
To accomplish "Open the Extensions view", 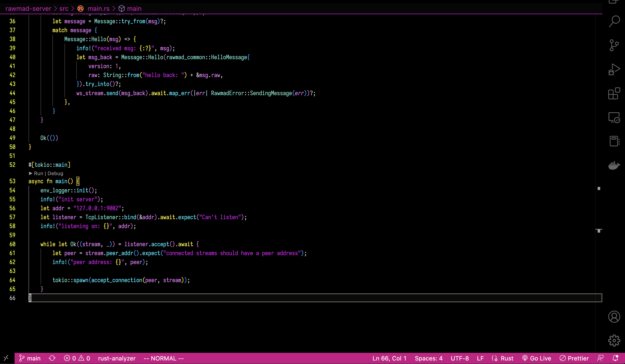I will 614,93.
